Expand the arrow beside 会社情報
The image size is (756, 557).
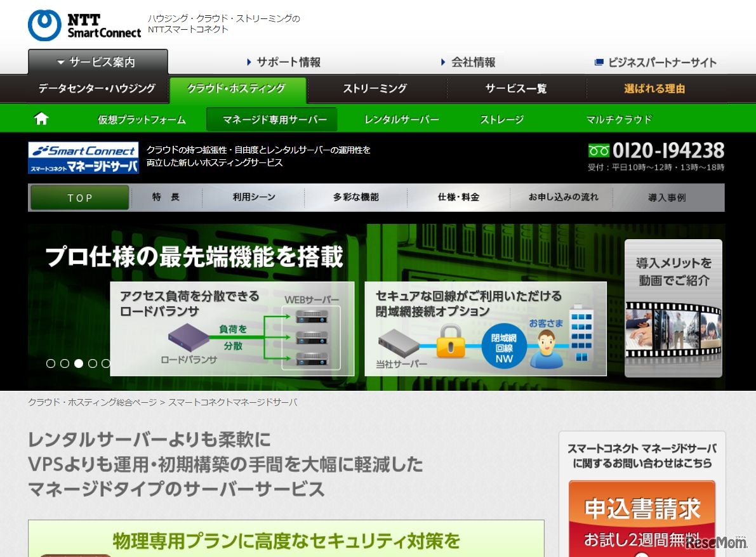point(442,62)
